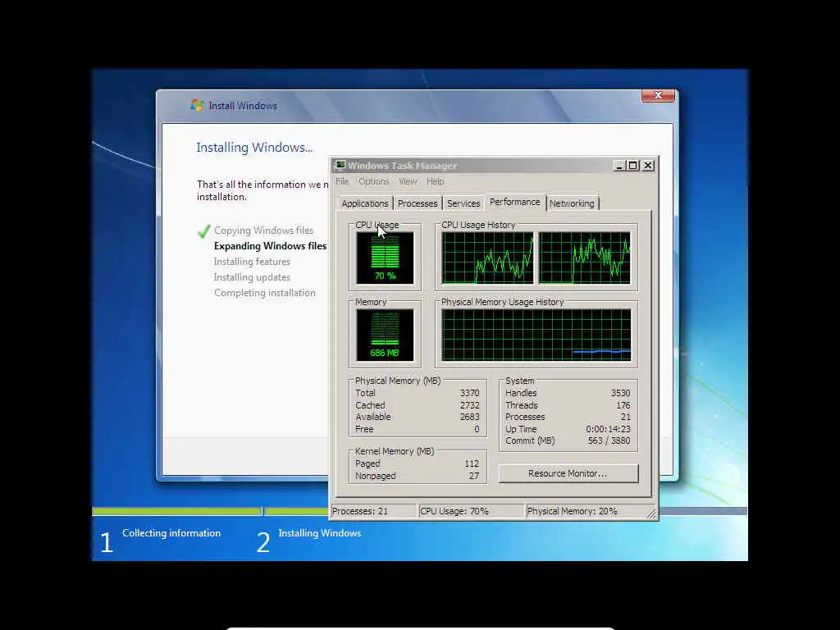Click the Threads value 176
The image size is (840, 630).
click(x=623, y=405)
